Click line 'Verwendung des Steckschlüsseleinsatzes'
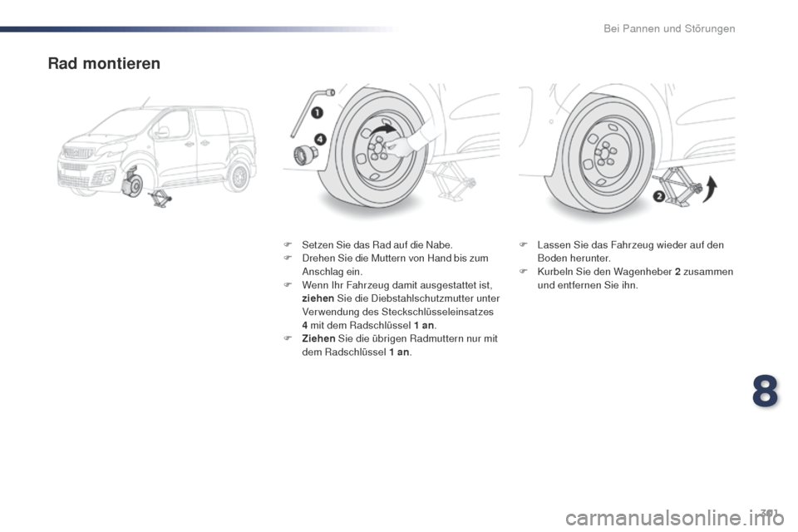The image size is (798, 532). tap(397, 312)
